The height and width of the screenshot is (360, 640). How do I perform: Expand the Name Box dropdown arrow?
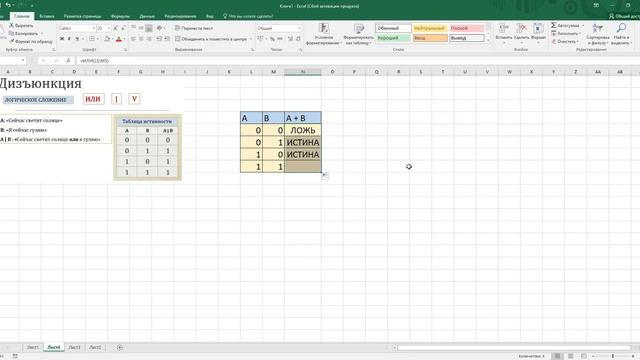tap(23, 60)
